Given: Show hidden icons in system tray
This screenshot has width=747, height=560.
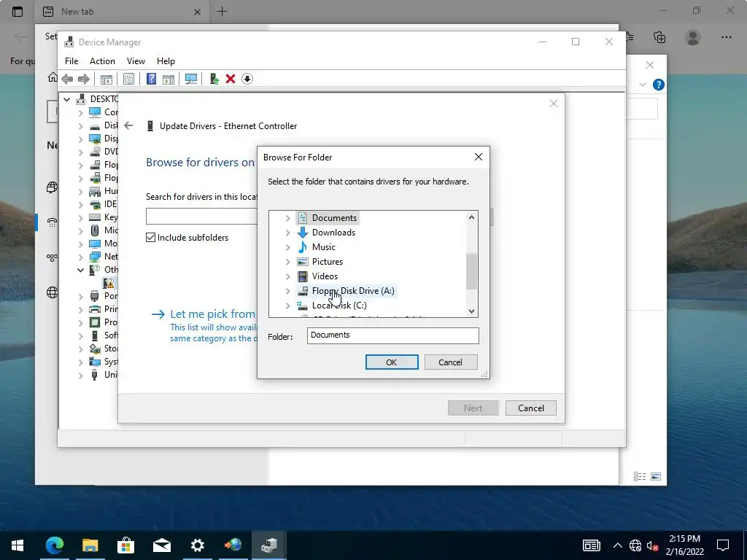Looking at the screenshot, I should coord(617,545).
